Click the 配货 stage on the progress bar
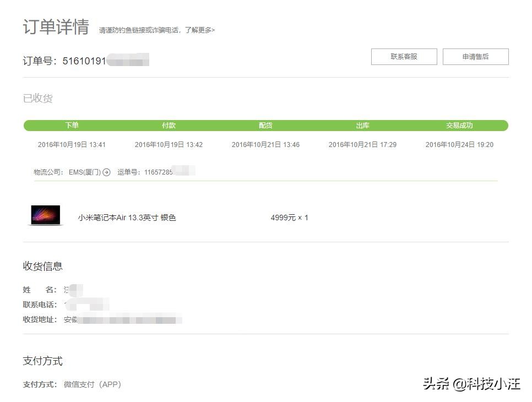This screenshot has width=532, height=402. point(265,125)
